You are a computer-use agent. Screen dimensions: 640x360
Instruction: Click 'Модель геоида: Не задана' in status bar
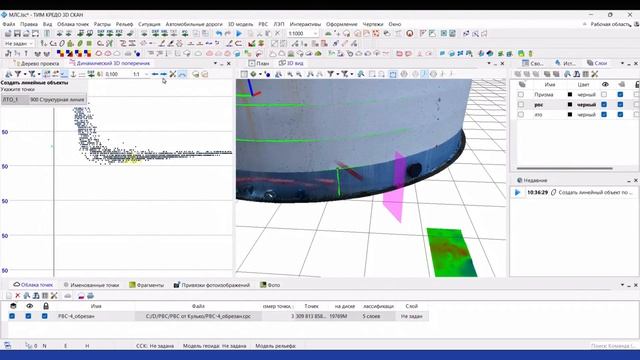pos(214,346)
